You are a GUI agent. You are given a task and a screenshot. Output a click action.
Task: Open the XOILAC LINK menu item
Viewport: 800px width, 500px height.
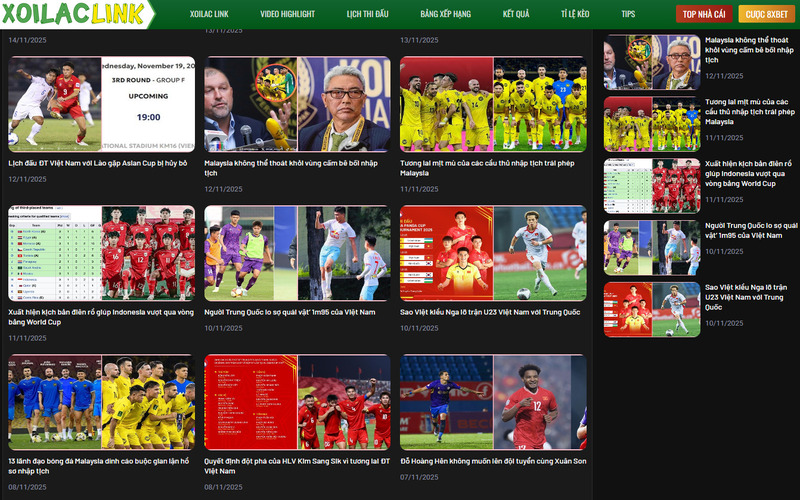pos(209,15)
